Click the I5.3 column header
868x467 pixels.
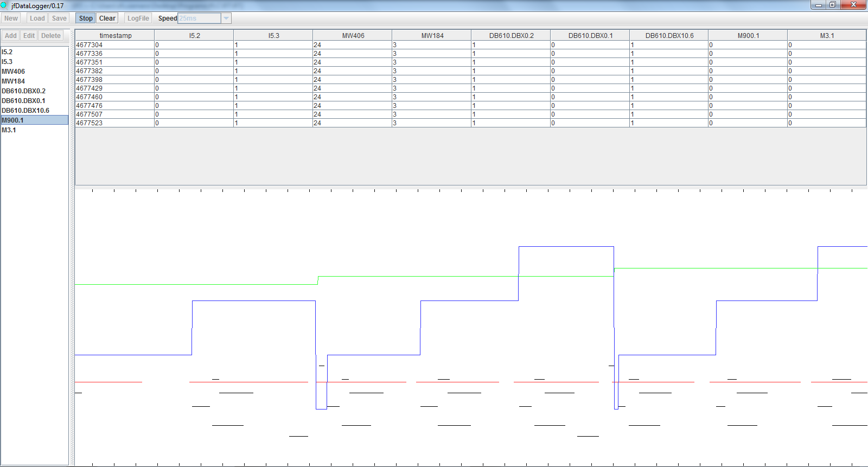tap(273, 36)
